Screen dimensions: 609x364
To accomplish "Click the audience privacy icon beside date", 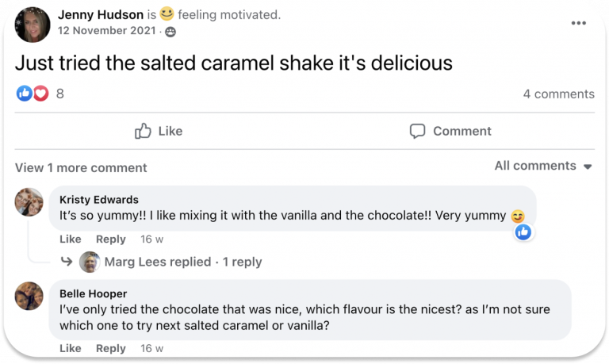I will [170, 32].
